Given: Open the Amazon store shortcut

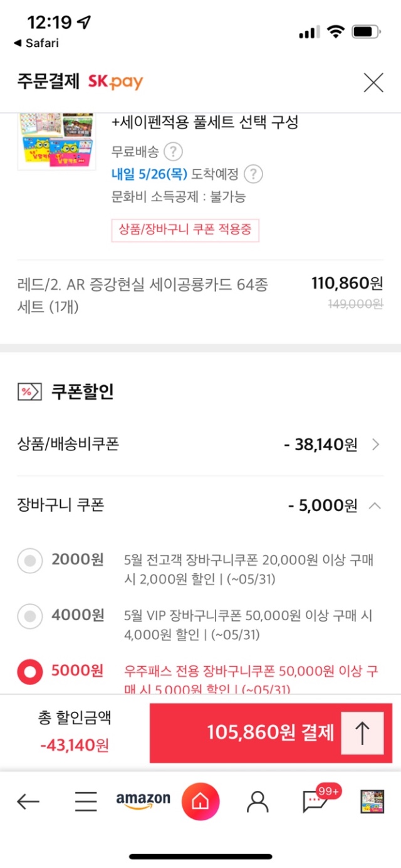Looking at the screenshot, I should tap(143, 801).
